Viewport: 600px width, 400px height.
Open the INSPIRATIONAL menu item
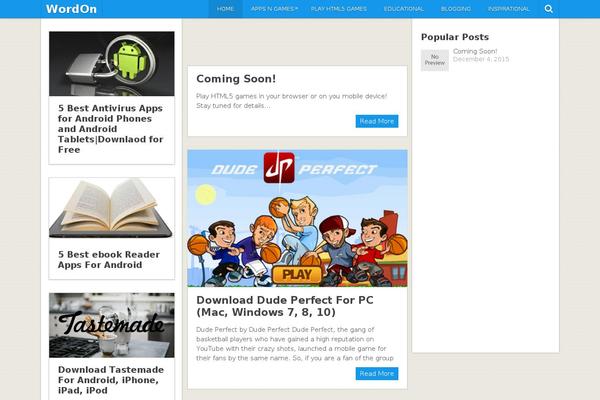[508, 9]
